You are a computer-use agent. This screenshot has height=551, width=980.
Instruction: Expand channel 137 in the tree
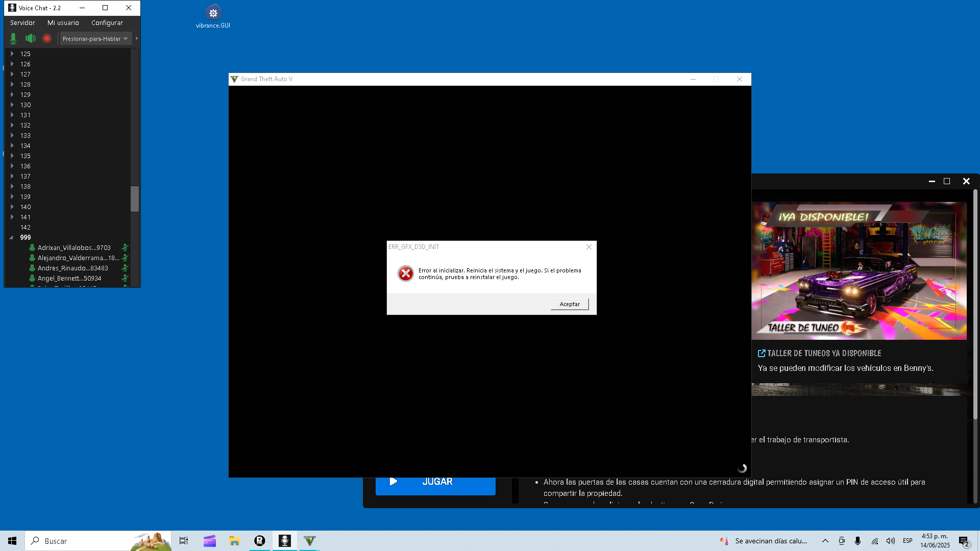click(12, 176)
